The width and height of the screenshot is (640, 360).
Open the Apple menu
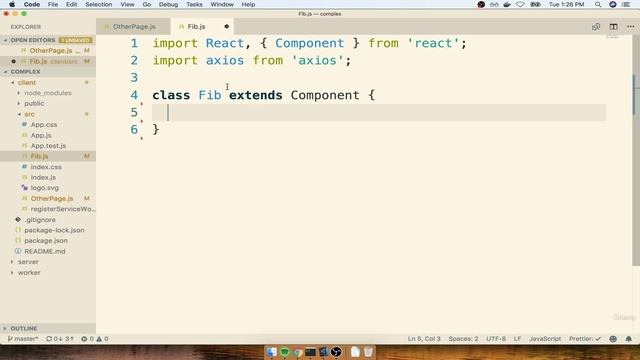12,4
